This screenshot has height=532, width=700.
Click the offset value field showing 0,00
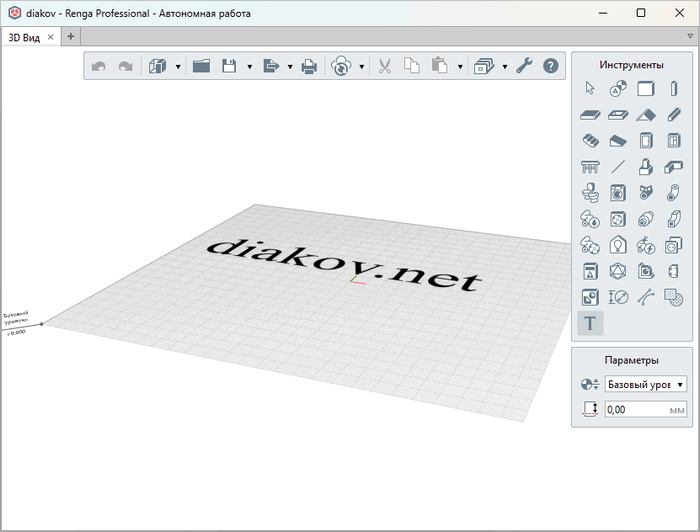636,409
